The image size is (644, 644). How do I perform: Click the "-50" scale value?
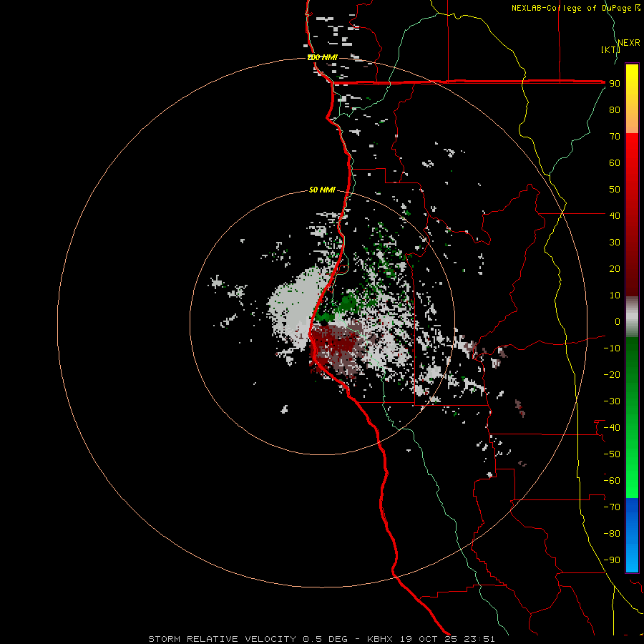tap(612, 454)
